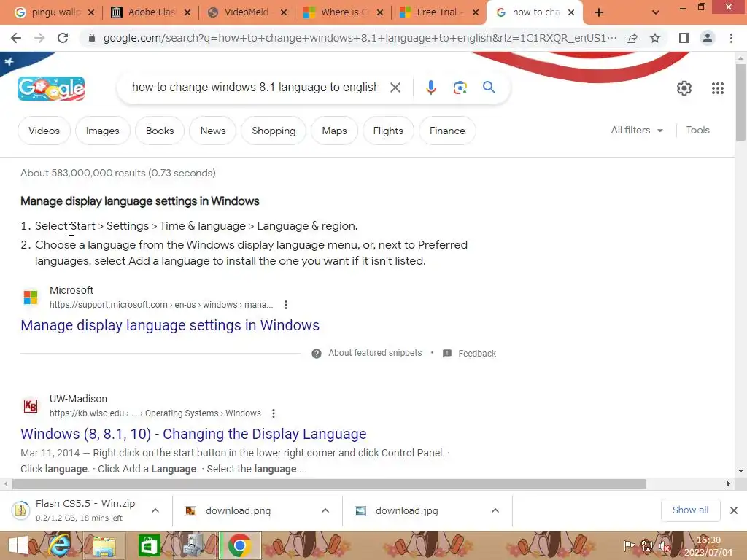
Task: Open the Windows Start button
Action: (x=18, y=545)
